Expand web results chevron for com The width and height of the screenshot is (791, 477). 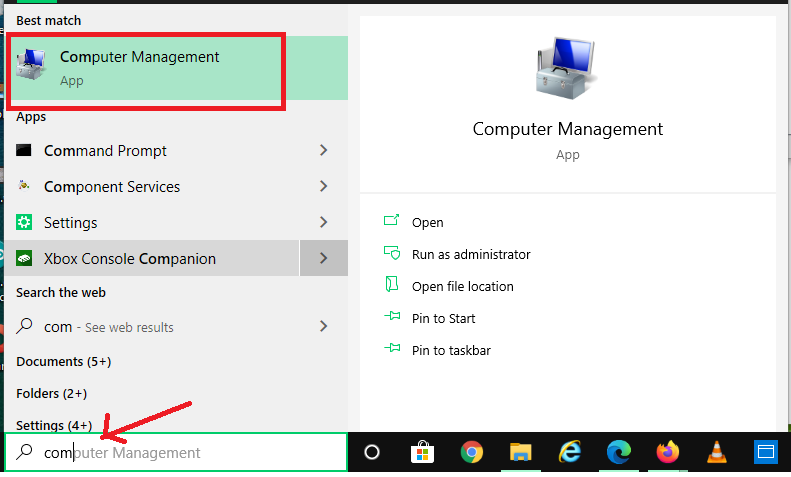[x=323, y=326]
